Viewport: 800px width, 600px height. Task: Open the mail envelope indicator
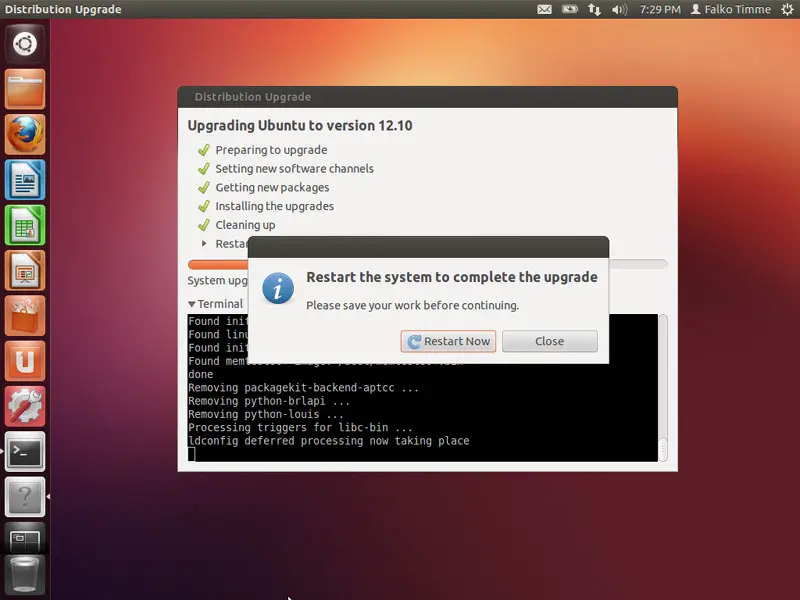[544, 9]
